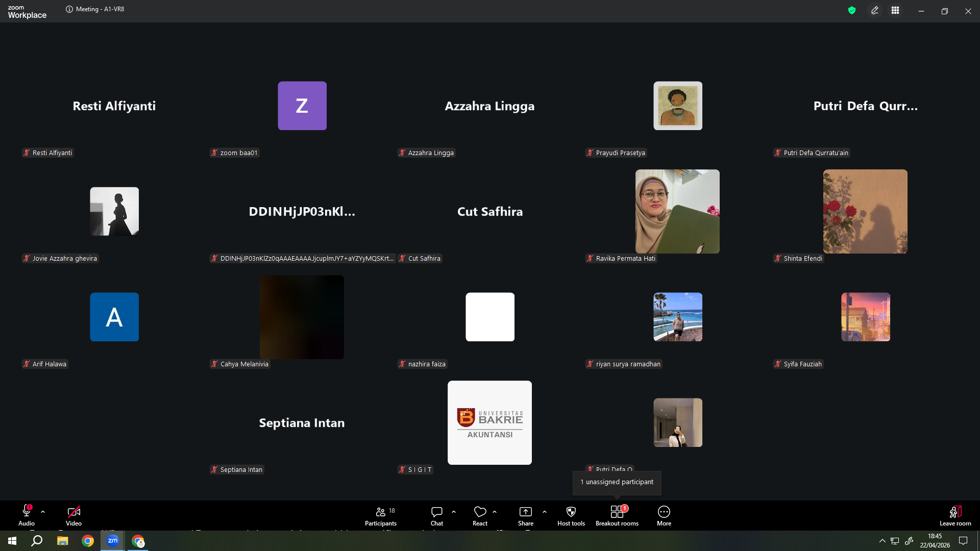Open the view layout grid icon in the title bar

pyautogui.click(x=895, y=10)
